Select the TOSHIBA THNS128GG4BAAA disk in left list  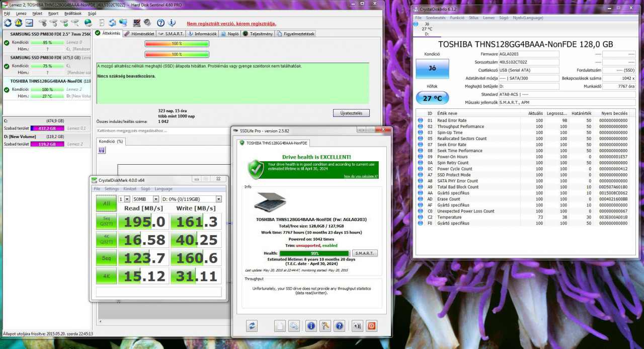(x=46, y=89)
